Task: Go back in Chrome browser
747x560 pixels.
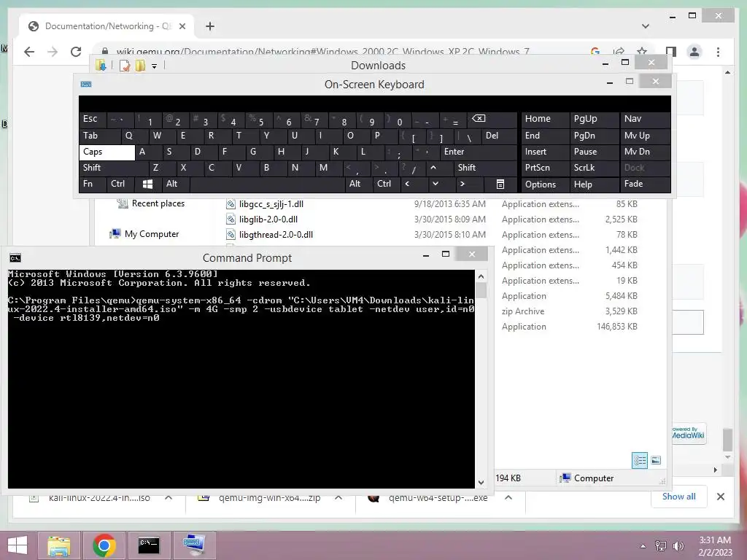Action: coord(29,52)
